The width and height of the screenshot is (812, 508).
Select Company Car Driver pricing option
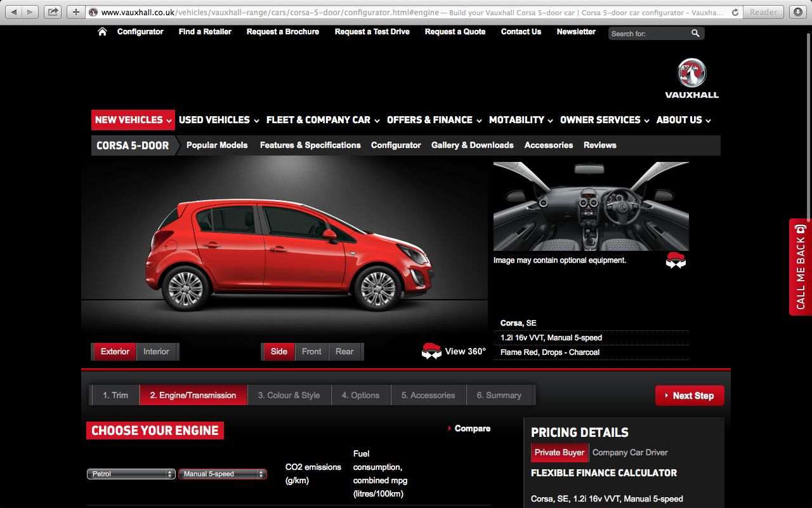(630, 453)
